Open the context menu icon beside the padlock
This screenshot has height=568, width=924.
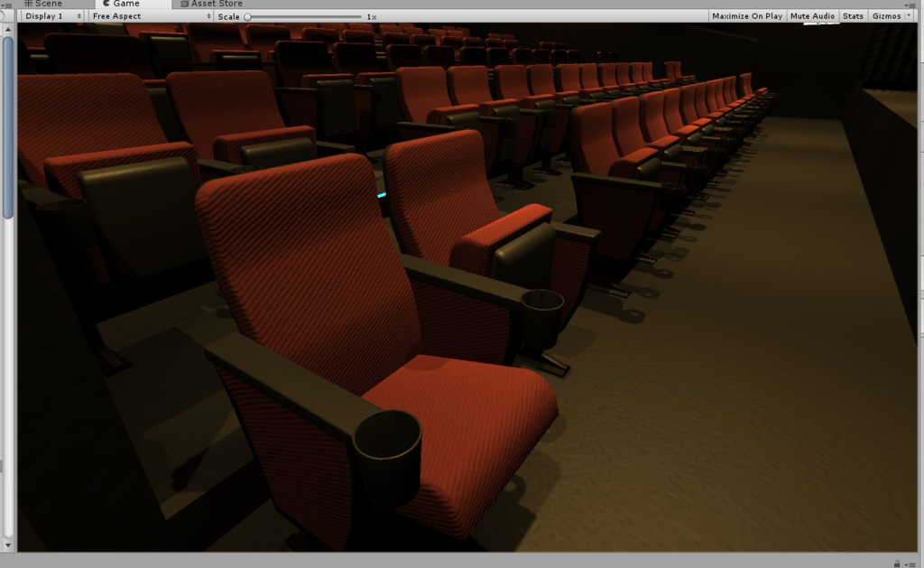pyautogui.click(x=912, y=564)
